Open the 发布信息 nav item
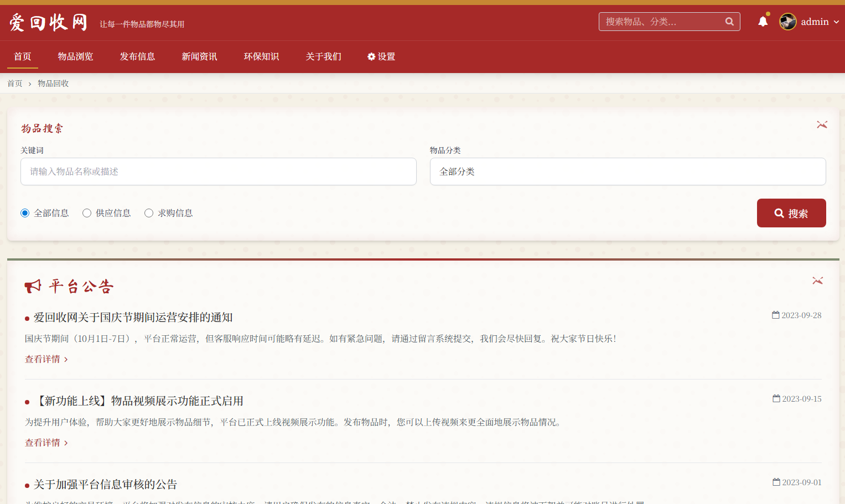 click(138, 56)
